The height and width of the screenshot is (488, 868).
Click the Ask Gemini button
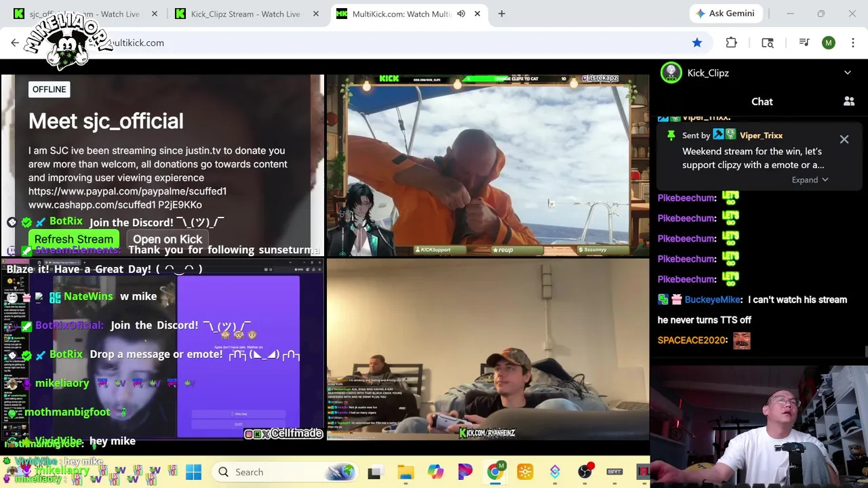(x=725, y=14)
